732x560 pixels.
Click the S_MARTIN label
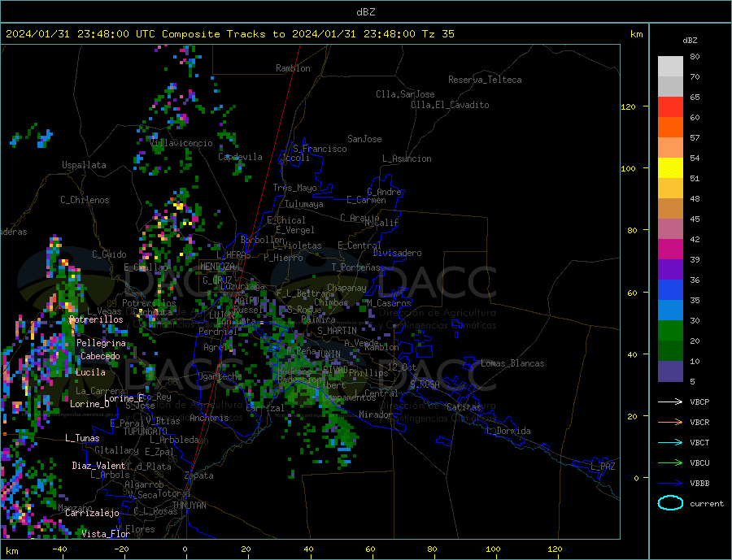point(337,331)
